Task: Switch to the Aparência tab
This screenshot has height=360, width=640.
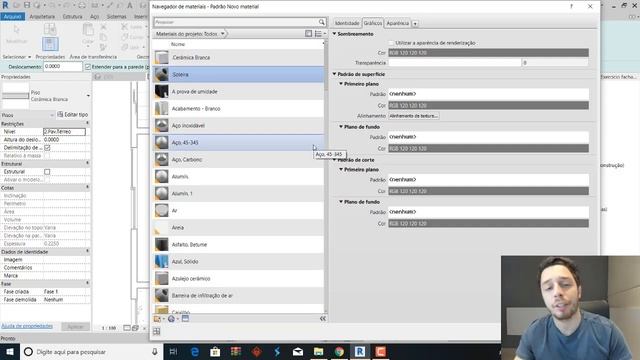Action: point(398,23)
